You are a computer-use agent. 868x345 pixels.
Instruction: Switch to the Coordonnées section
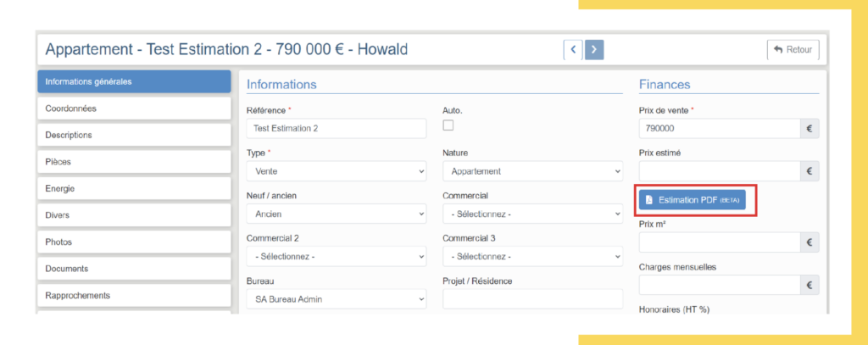(x=134, y=109)
